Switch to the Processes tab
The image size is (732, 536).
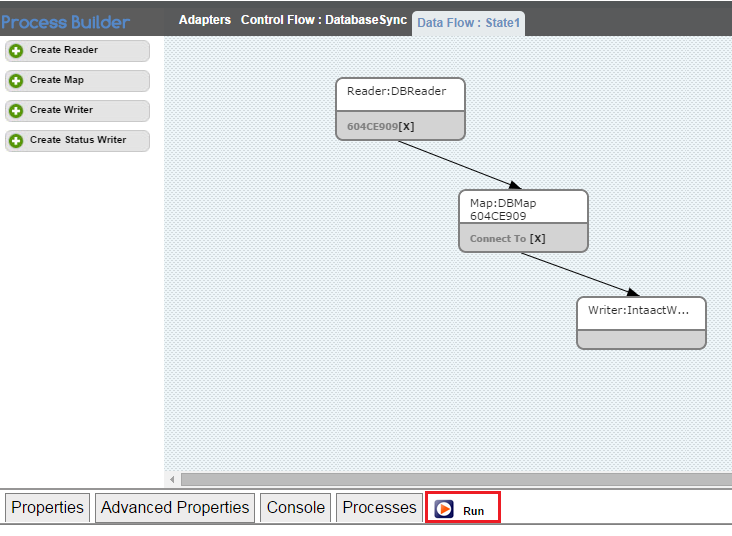379,508
